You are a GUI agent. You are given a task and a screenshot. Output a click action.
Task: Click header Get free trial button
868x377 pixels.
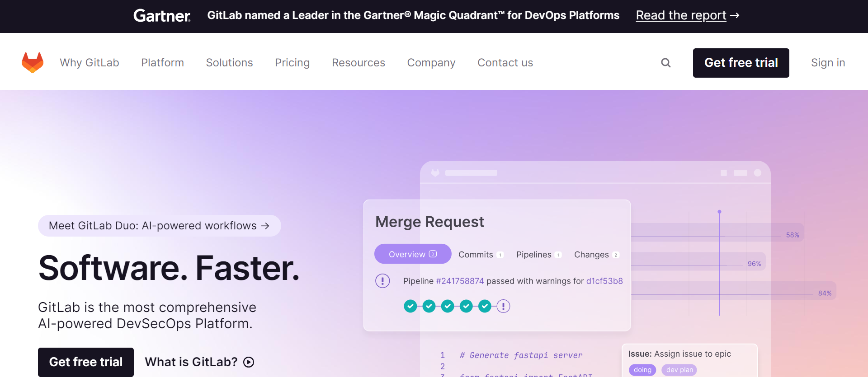[x=741, y=63]
